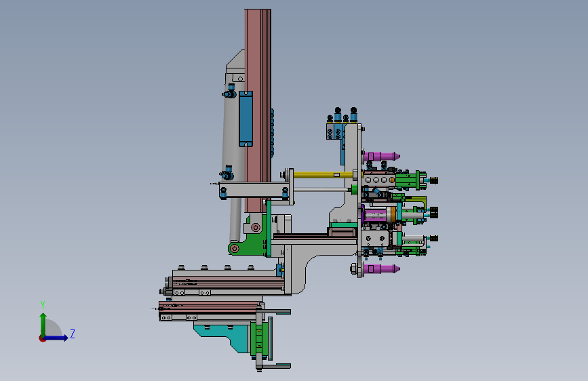This screenshot has height=381, width=588.
Task: Click the red origin ball of the triad
Action: 42,338
